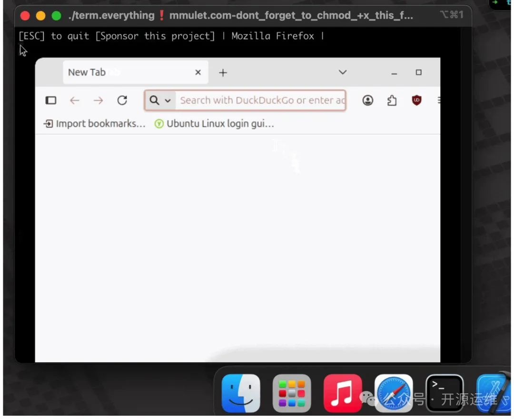
Task: Open the Firefox account icon
Action: [368, 100]
